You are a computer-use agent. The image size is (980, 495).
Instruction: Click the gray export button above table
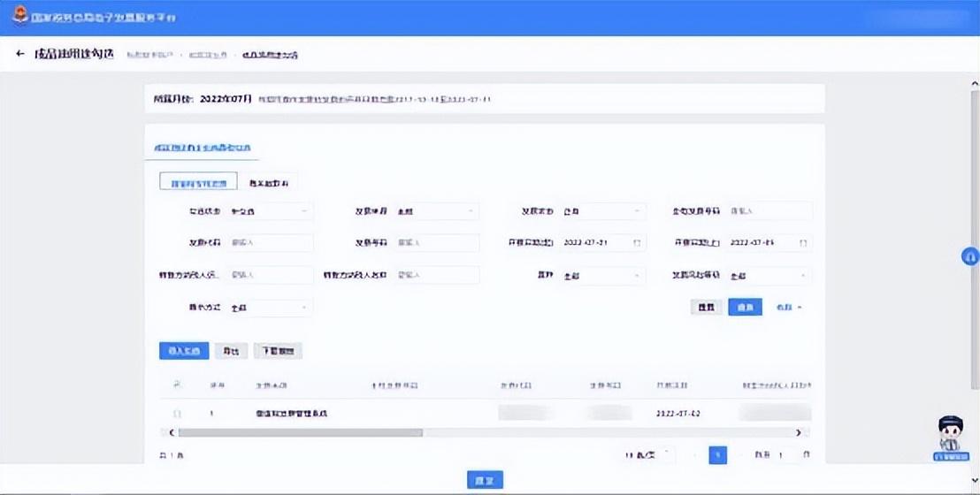click(x=231, y=351)
